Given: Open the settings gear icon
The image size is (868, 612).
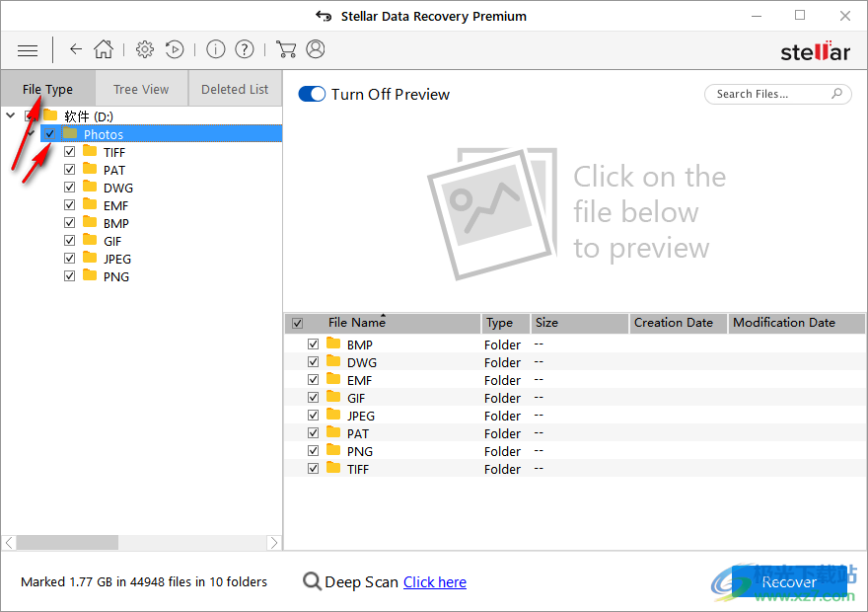Looking at the screenshot, I should [145, 49].
